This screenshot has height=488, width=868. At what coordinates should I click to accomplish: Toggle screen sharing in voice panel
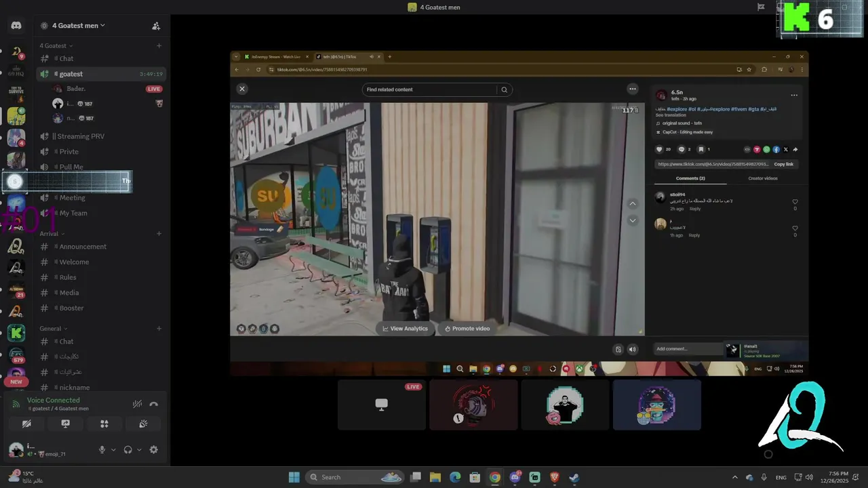tap(66, 424)
